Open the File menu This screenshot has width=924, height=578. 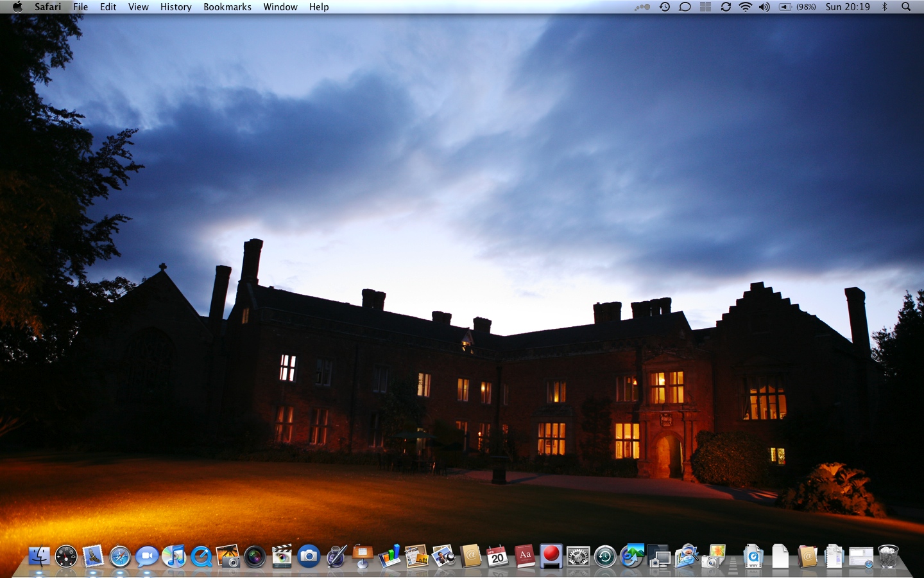81,7
